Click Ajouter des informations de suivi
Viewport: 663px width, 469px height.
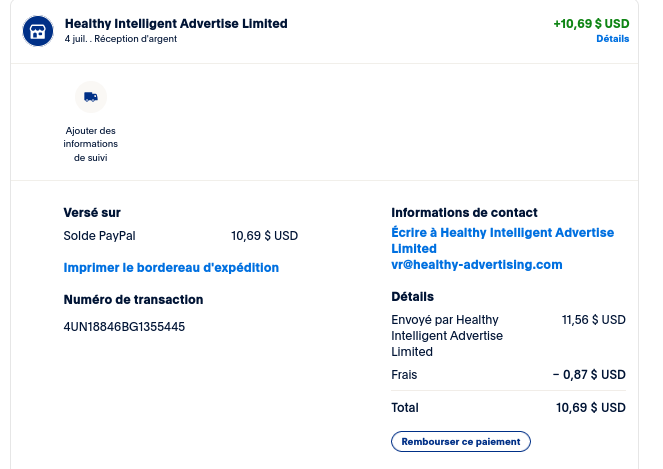pyautogui.click(x=90, y=144)
